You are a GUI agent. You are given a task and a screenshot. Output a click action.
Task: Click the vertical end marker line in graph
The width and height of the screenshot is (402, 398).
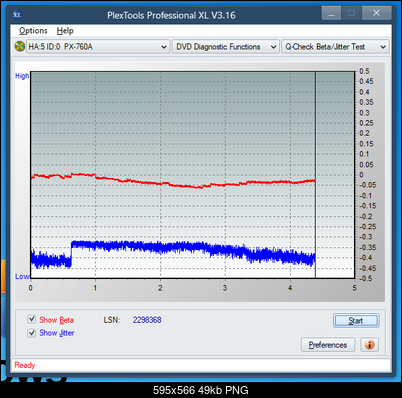click(315, 175)
